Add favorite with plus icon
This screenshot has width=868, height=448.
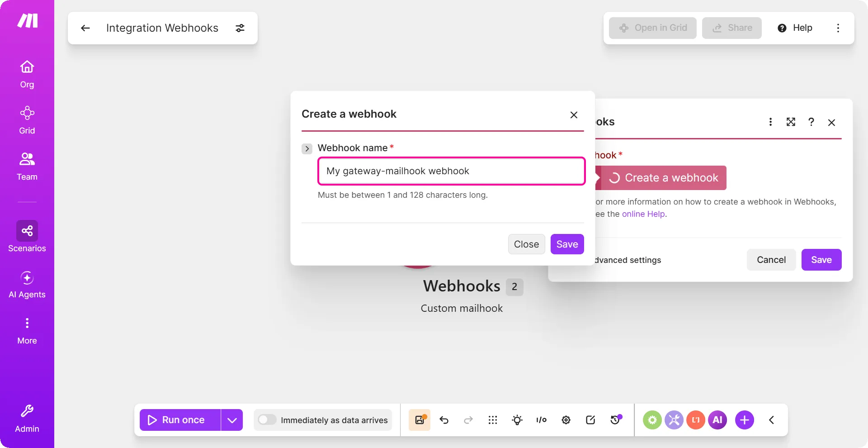tap(745, 420)
